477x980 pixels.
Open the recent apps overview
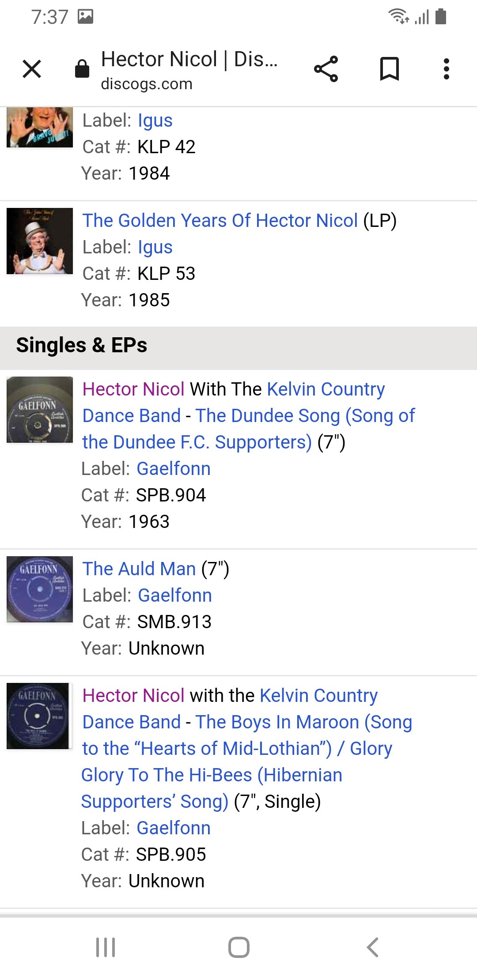coord(106,947)
